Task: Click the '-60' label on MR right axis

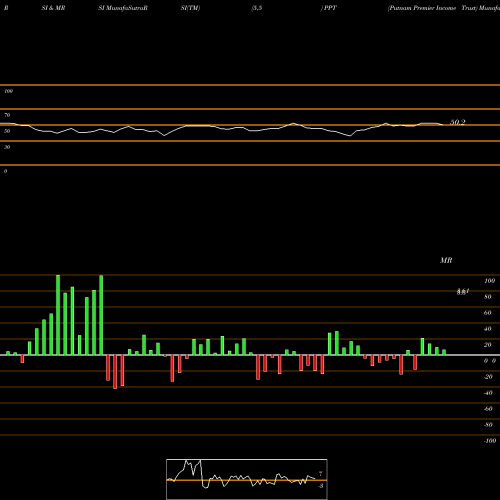Action: [x=488, y=409]
